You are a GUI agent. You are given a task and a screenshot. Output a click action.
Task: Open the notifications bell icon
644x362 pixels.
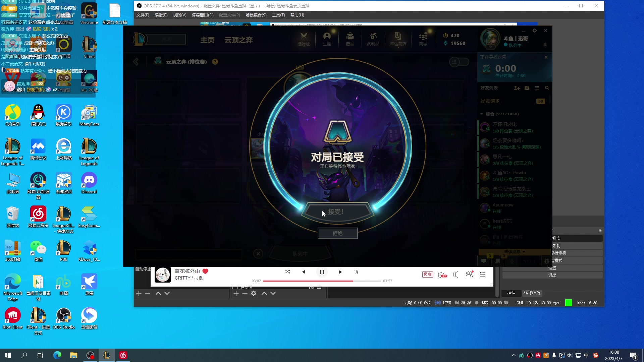tap(545, 44)
